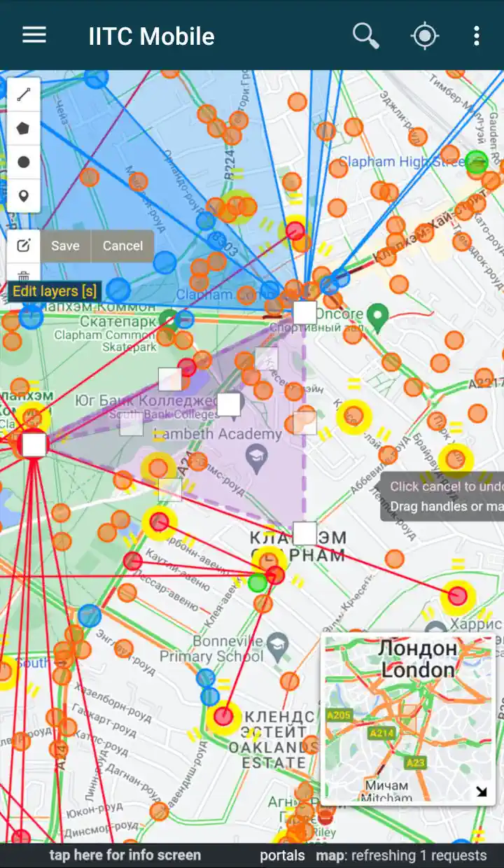Open the hamburger navigation menu
The image size is (504, 868).
click(x=34, y=36)
